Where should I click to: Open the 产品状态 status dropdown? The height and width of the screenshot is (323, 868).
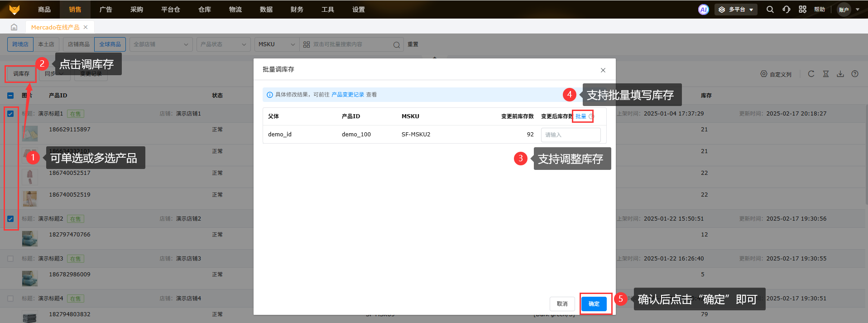click(x=223, y=44)
